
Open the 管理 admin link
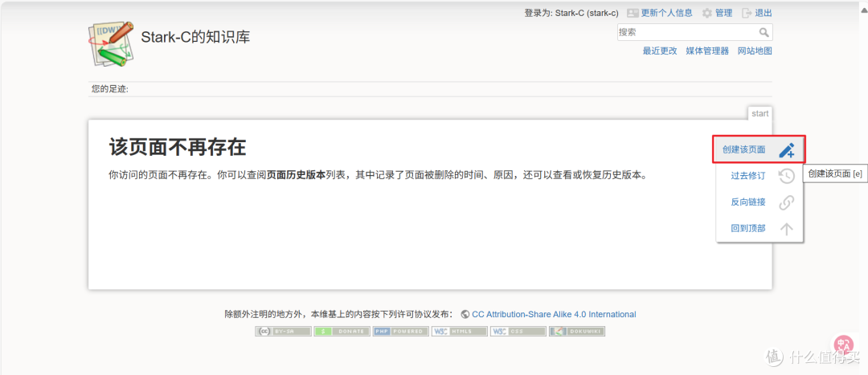point(723,13)
